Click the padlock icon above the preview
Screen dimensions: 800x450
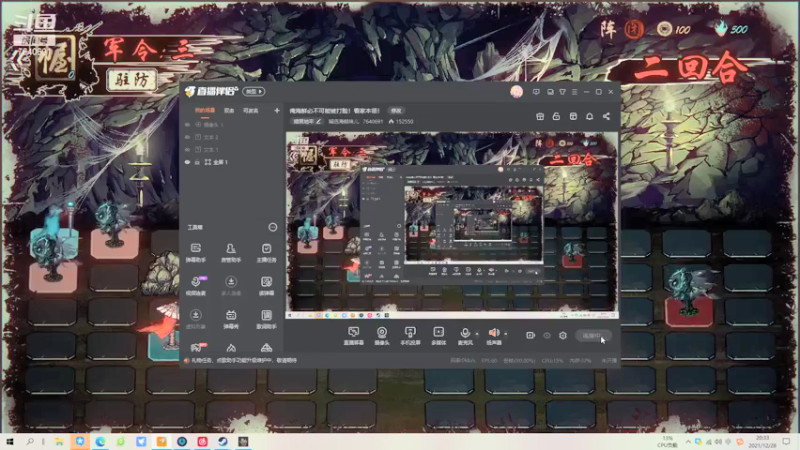coord(556,116)
